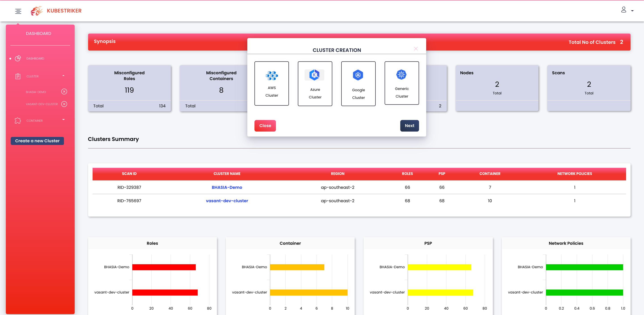The image size is (644, 315).
Task: Click the SCAN ID column header
Action: (129, 174)
